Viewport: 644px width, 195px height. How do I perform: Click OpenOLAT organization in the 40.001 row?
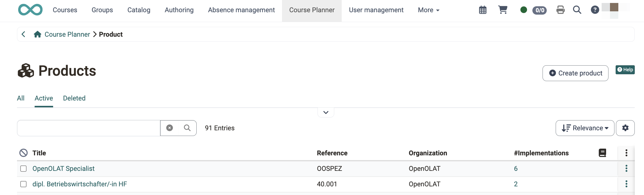pyautogui.click(x=424, y=184)
